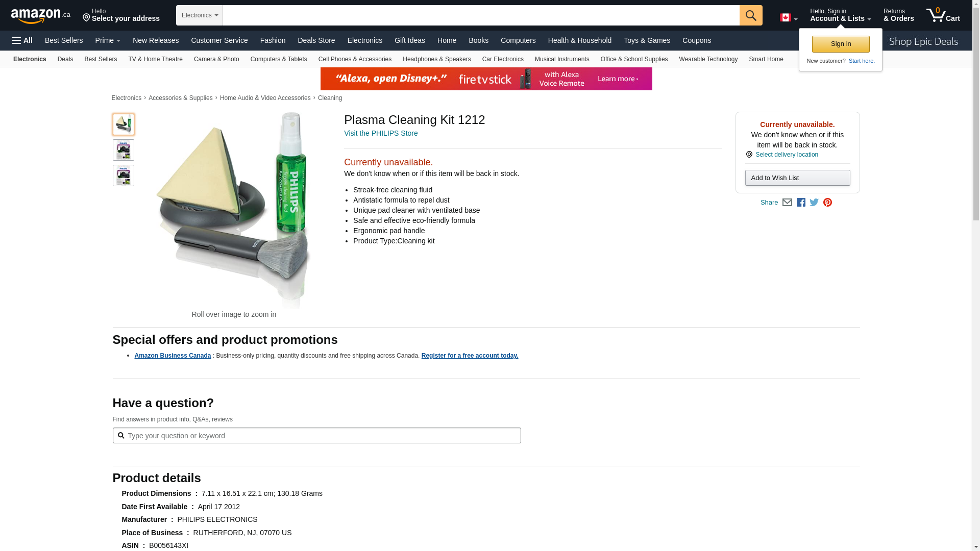Image resolution: width=980 pixels, height=551 pixels.
Task: Share product via email envelope icon
Action: click(787, 203)
